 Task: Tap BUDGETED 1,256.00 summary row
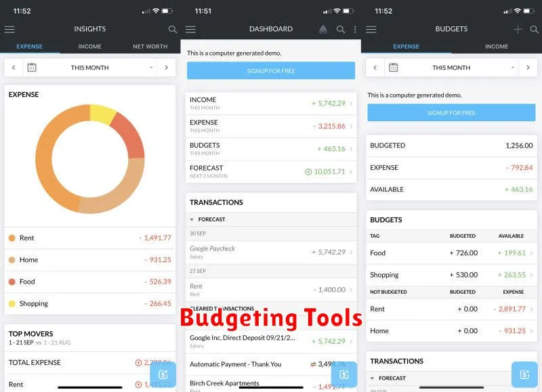click(451, 146)
